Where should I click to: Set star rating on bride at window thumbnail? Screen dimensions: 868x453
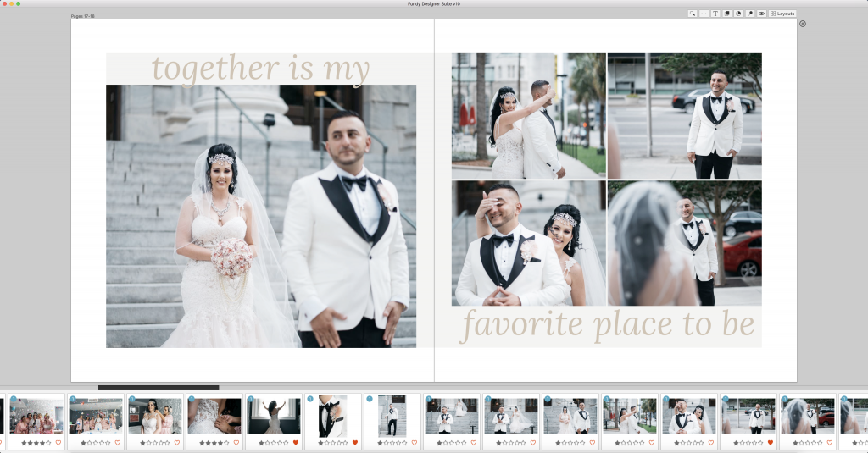[273, 443]
